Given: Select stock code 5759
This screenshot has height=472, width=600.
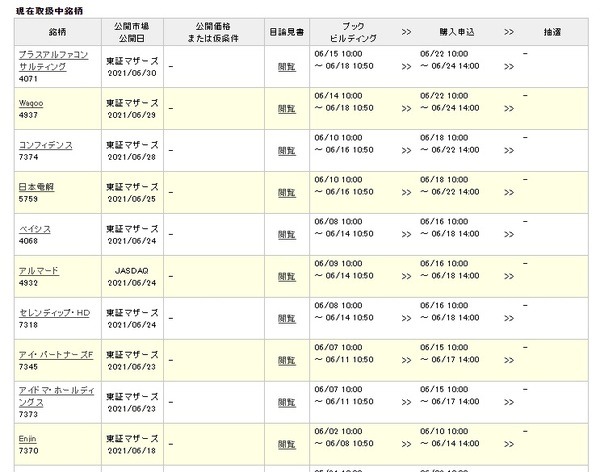Looking at the screenshot, I should [28, 199].
